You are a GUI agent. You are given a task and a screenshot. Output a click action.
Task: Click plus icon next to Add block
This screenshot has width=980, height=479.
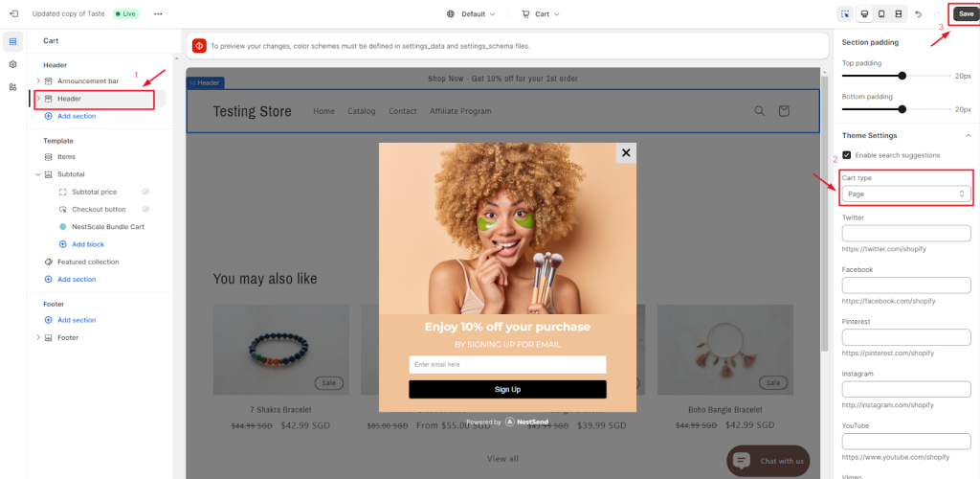[x=62, y=244]
